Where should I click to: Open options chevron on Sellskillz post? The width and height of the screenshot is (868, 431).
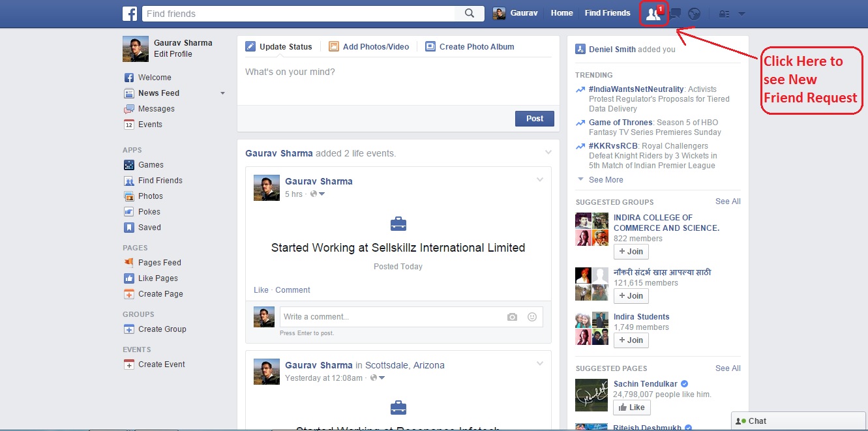tap(540, 180)
